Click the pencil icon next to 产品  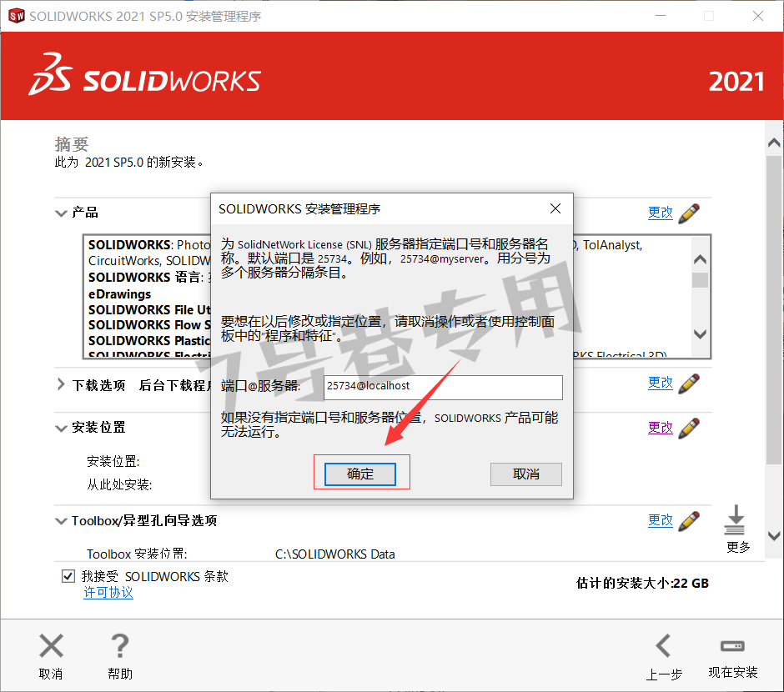click(x=689, y=213)
